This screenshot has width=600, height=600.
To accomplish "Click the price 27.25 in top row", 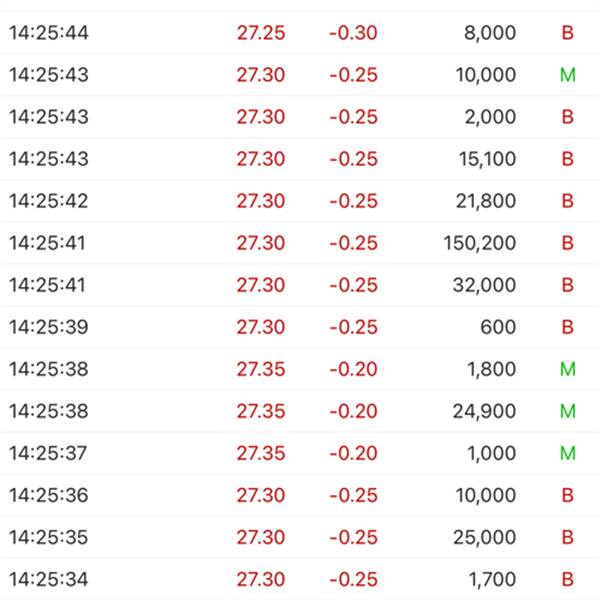I will 261,33.
